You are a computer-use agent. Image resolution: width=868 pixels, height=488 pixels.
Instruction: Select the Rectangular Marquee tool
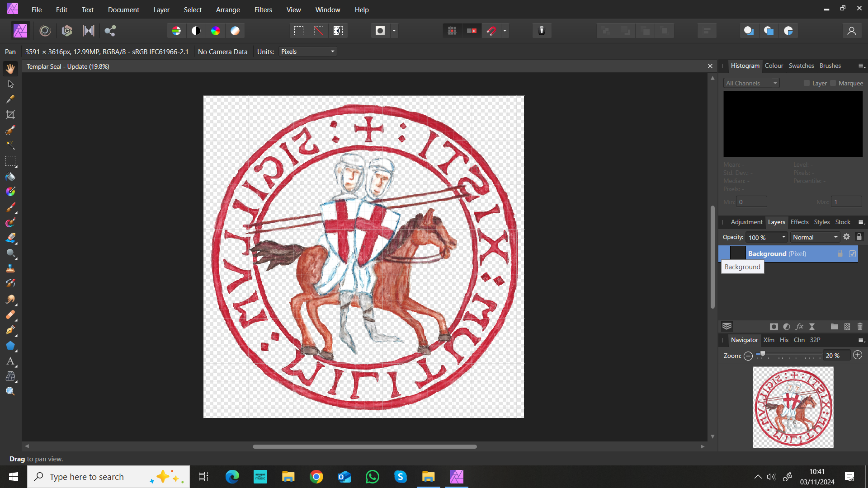tap(10, 161)
